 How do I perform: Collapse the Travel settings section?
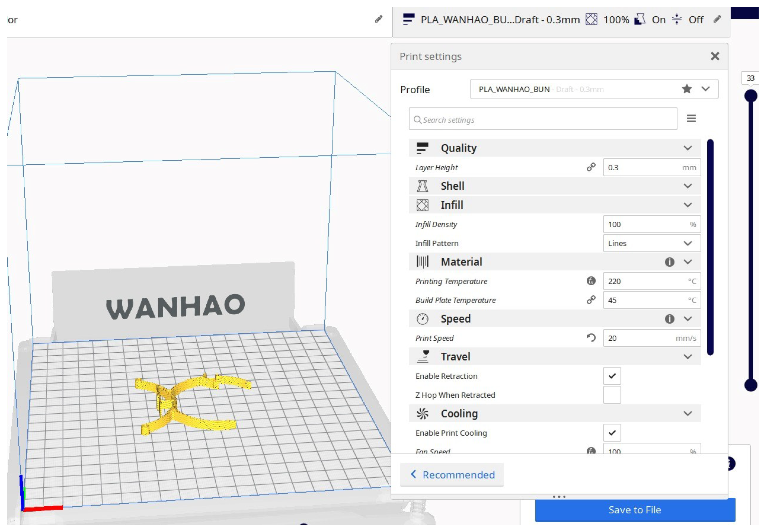click(688, 356)
